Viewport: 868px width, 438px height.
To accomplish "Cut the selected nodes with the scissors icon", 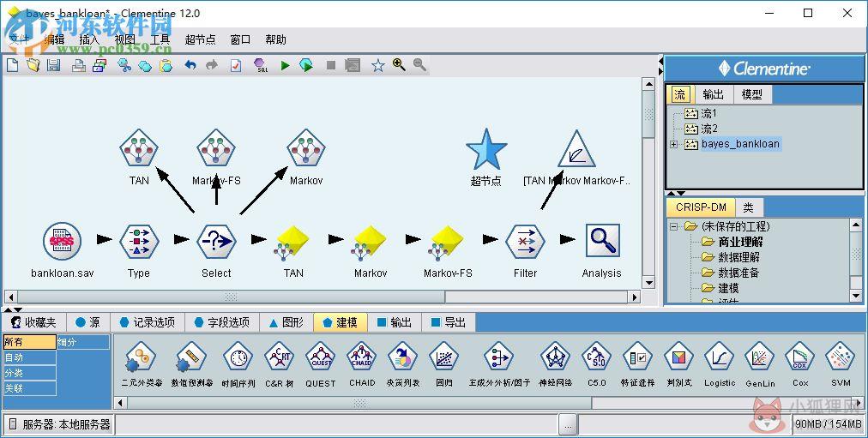I will [124, 65].
